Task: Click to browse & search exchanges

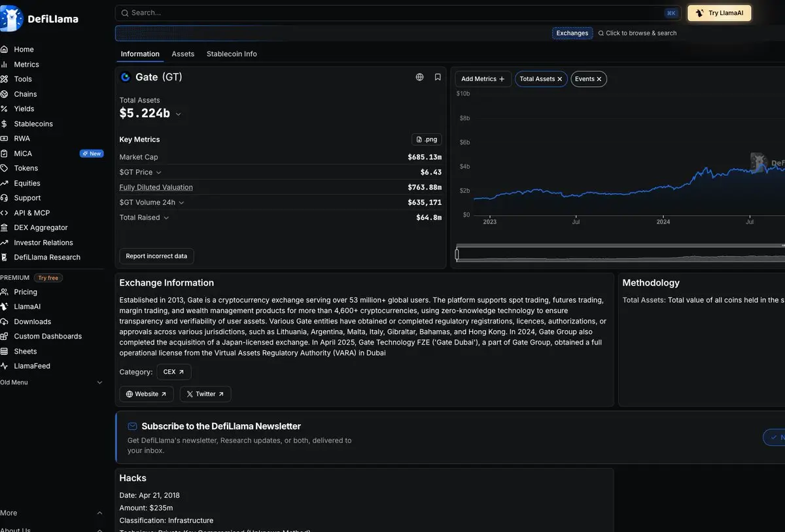Action: 638,33
